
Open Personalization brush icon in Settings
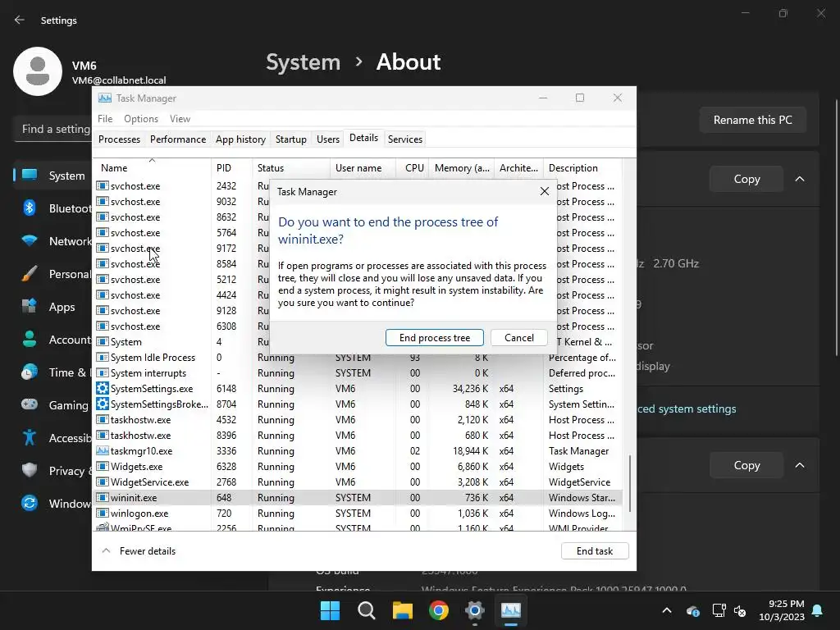point(30,274)
